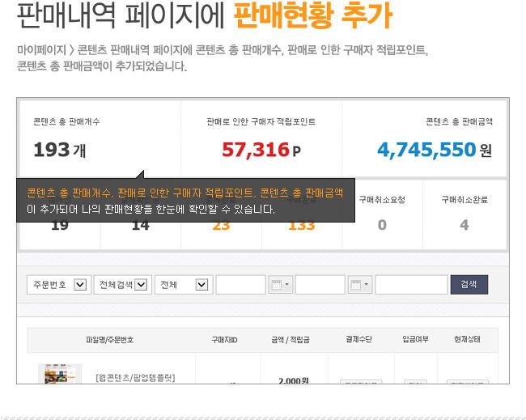526x420 pixels.
Task: Select the 구매취소완료 count 4
Action: click(x=464, y=225)
